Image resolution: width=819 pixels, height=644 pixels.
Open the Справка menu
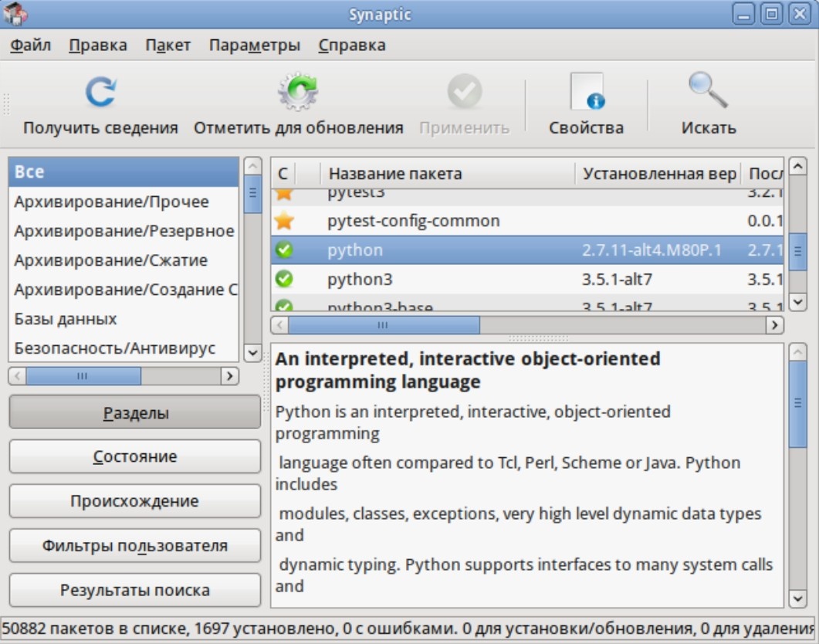352,45
